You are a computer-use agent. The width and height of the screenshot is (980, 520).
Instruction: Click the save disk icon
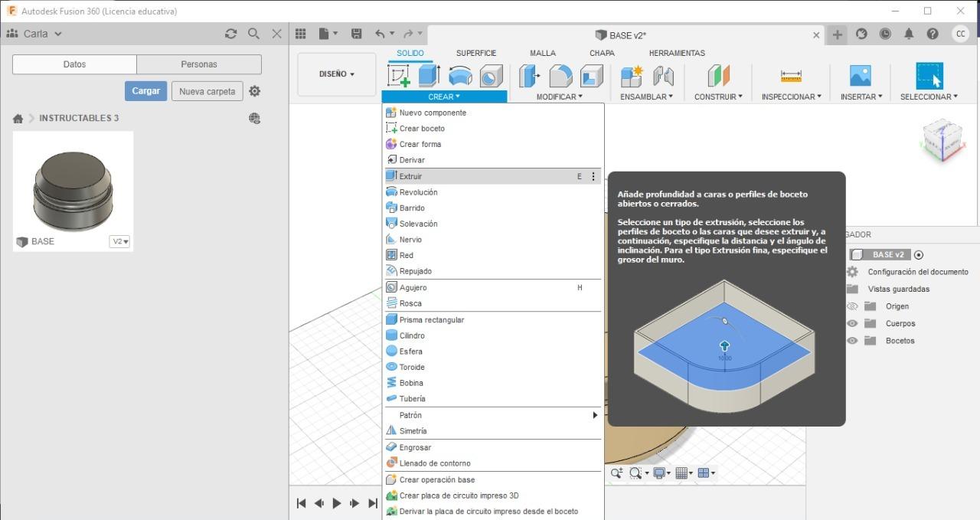356,34
